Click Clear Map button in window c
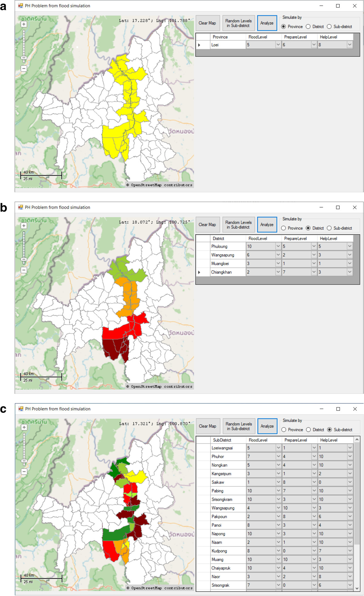The image size is (364, 596). pos(208,426)
